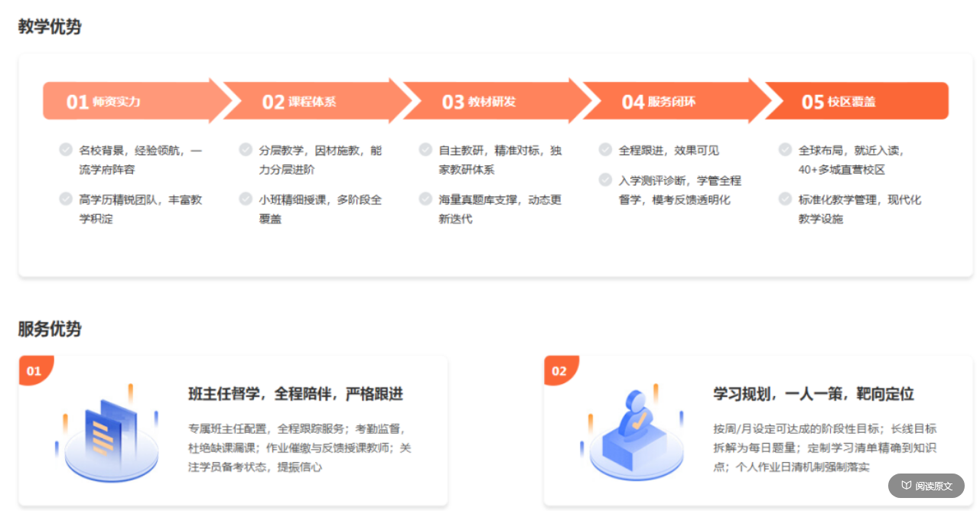The width and height of the screenshot is (980, 511).
Task: Click the check icon beside 入学测评诊断
Action: tap(605, 180)
